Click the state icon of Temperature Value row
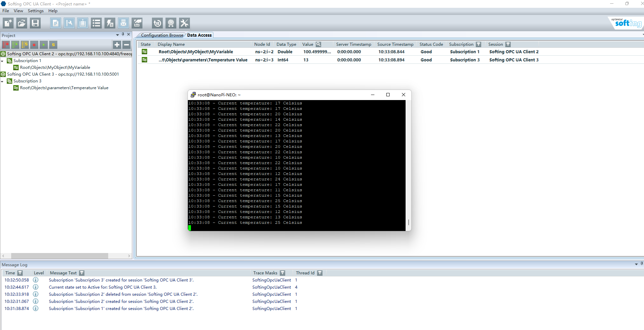 [x=144, y=60]
